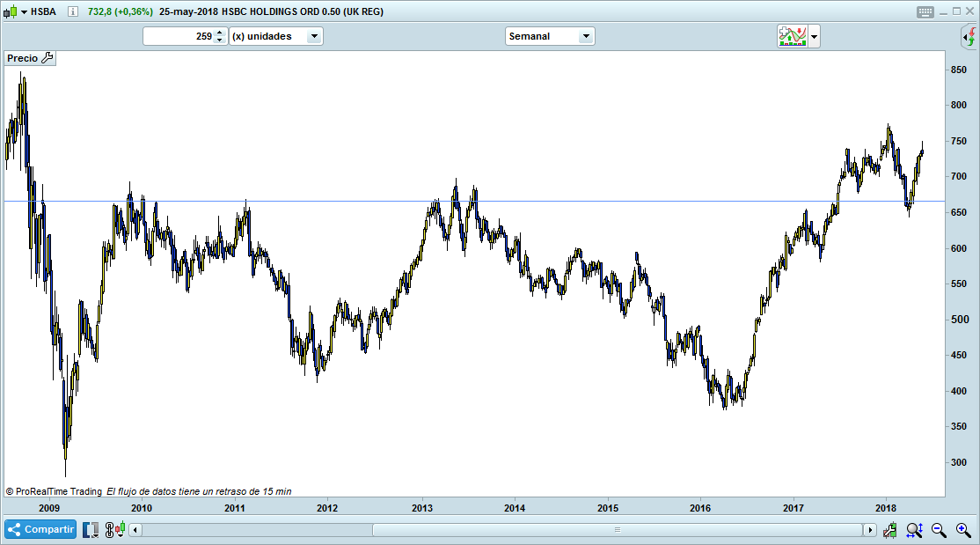Open the Semanal timeframe dropdown
This screenshot has width=980, height=545.
588,36
